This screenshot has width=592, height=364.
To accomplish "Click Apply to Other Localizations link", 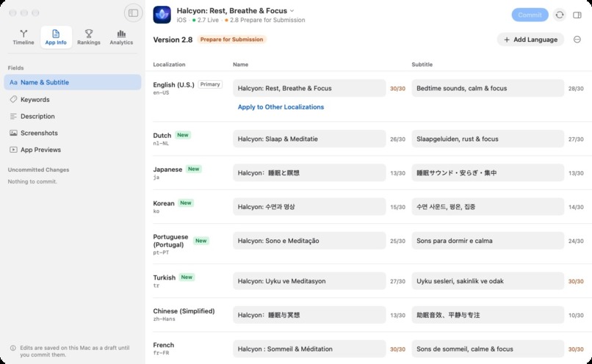I will [281, 107].
